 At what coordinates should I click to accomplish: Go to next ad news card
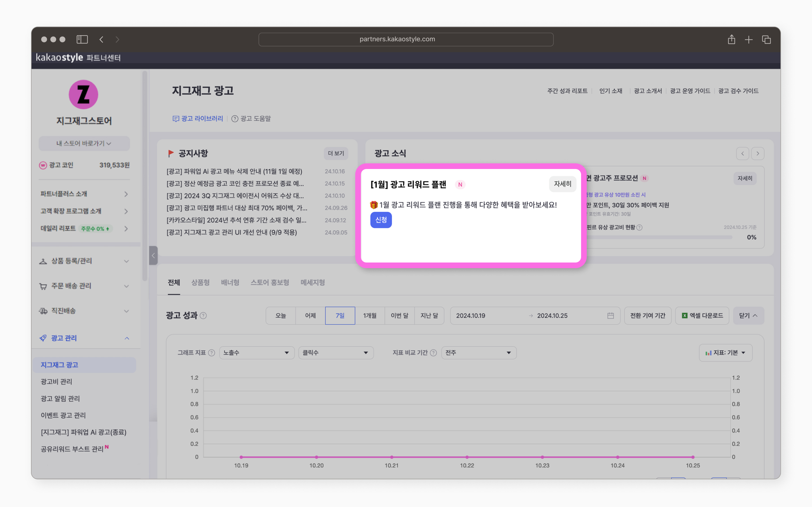tap(758, 154)
